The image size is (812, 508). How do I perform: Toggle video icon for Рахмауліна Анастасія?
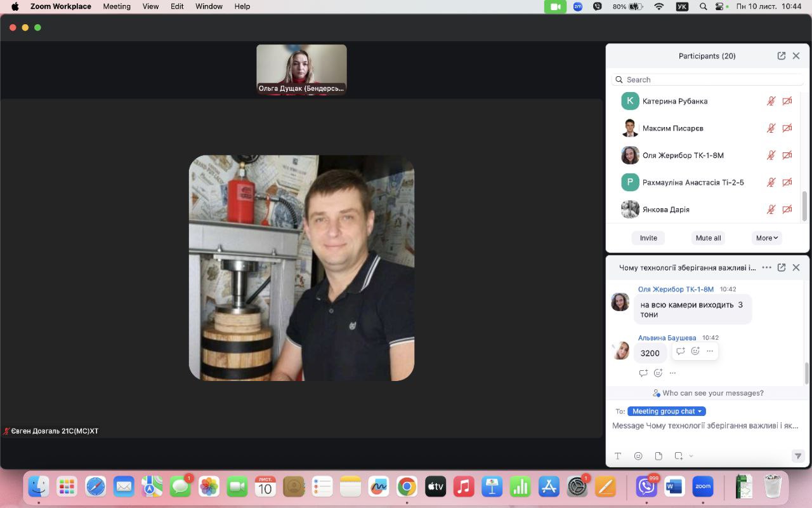[787, 182]
